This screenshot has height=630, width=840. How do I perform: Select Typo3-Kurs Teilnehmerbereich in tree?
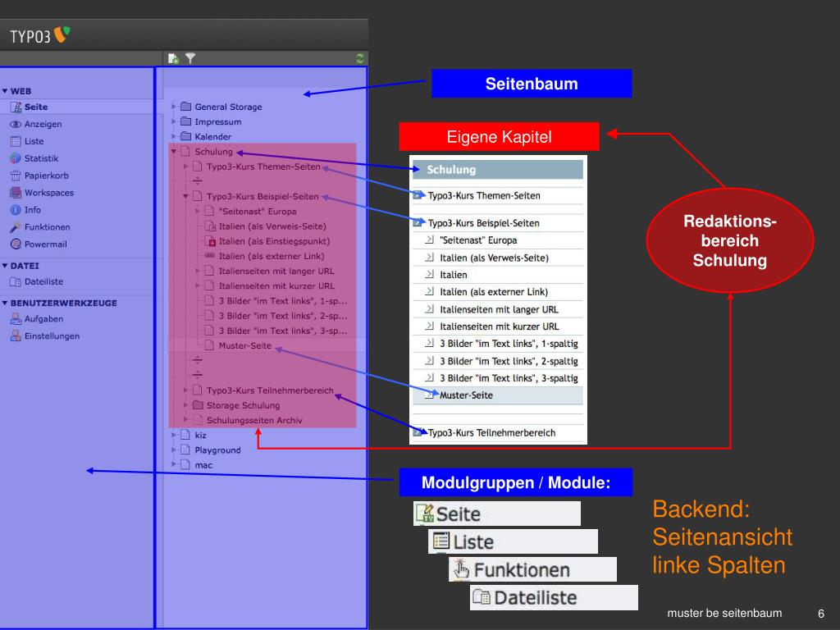pos(270,391)
